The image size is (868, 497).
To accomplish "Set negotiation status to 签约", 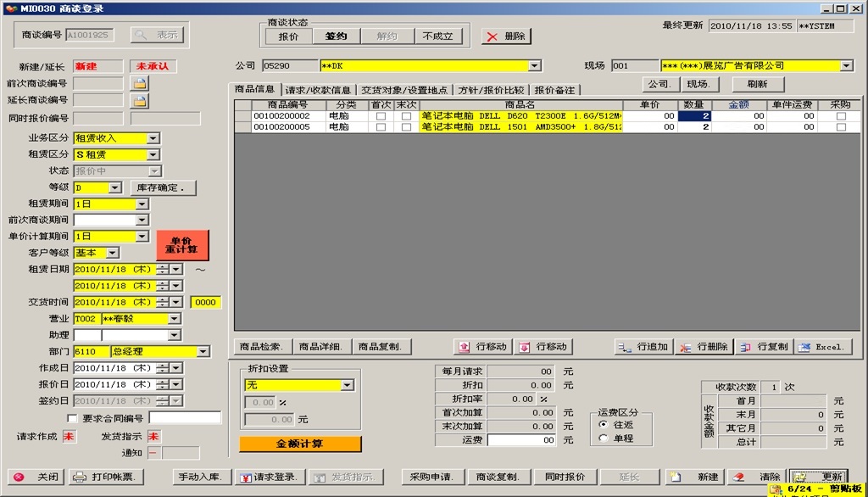I will 336,36.
